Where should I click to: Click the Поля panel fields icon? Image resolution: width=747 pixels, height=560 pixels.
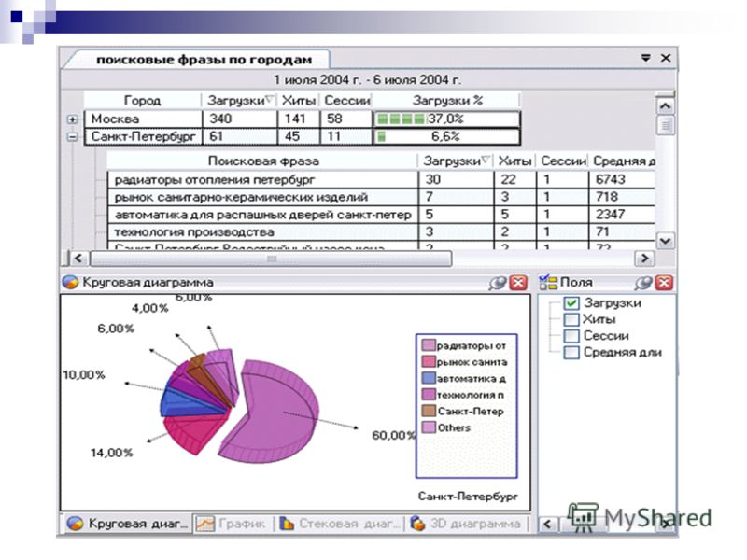[548, 283]
